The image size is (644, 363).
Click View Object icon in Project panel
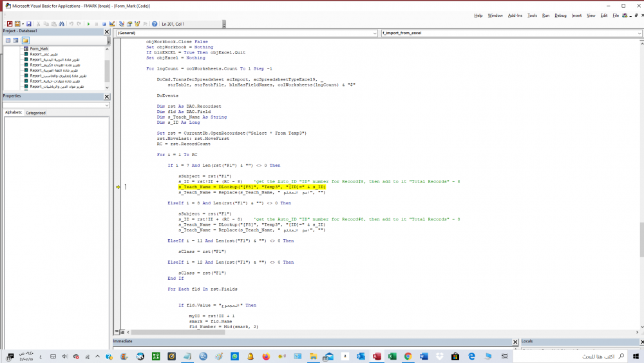pyautogui.click(x=16, y=40)
